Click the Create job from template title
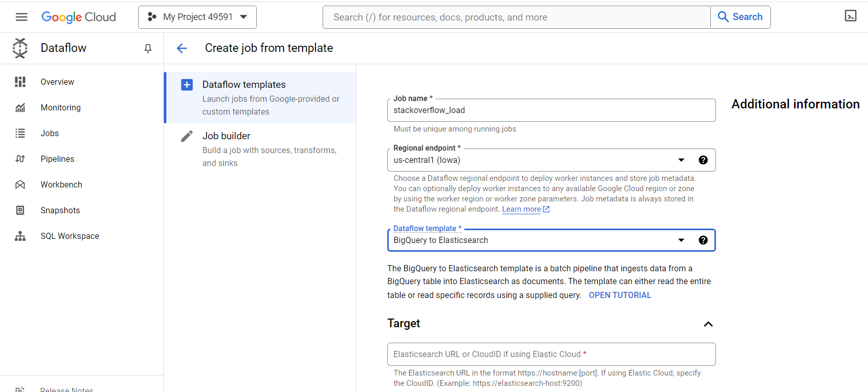868x392 pixels. click(269, 48)
